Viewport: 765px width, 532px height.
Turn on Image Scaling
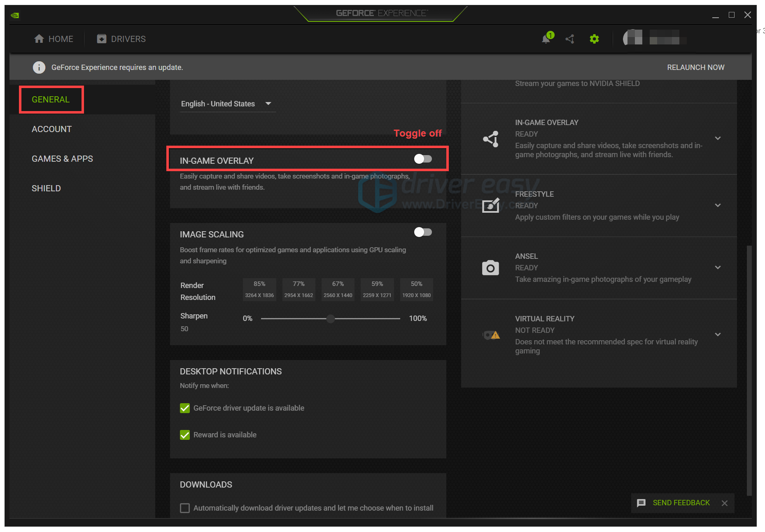pos(423,232)
